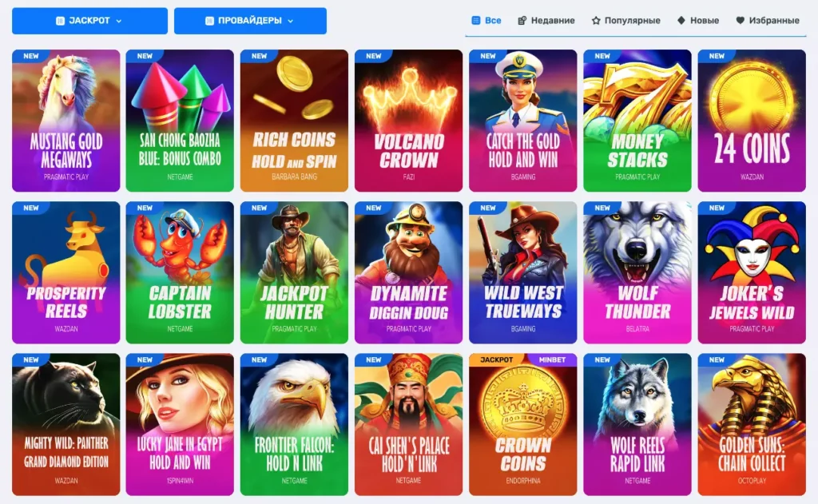This screenshot has width=818, height=504.
Task: Launch the Captain Lobster game
Action: tap(180, 272)
